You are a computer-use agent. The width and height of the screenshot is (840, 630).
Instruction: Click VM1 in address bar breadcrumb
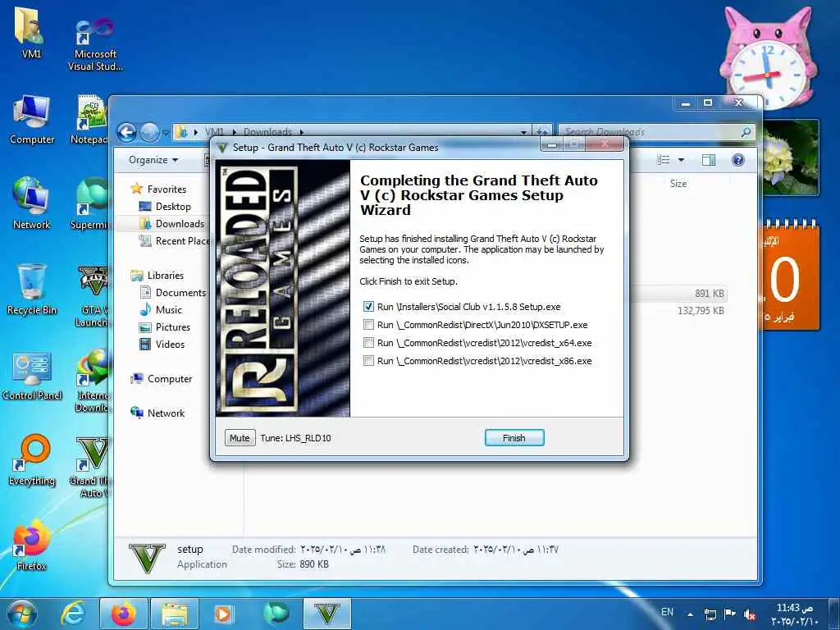(x=214, y=132)
